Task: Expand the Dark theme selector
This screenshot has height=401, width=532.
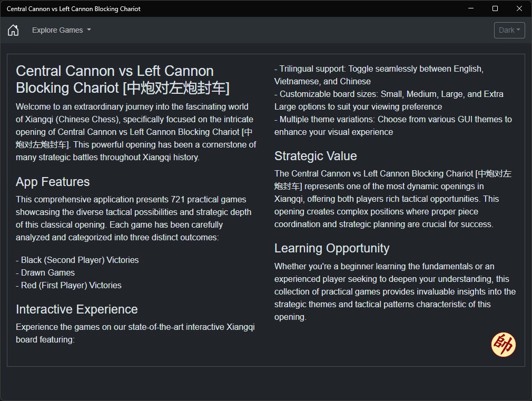Action: (x=509, y=30)
